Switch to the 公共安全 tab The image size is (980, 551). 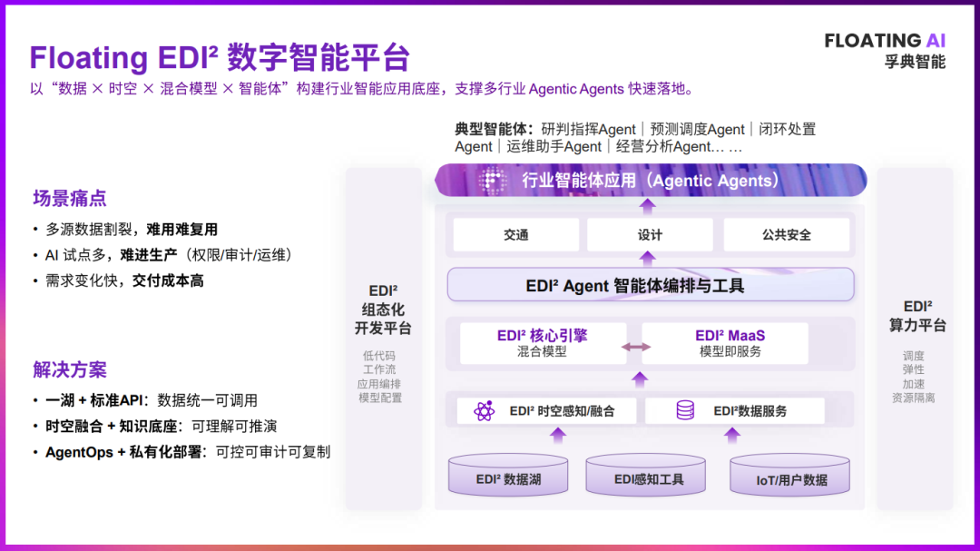click(x=786, y=234)
